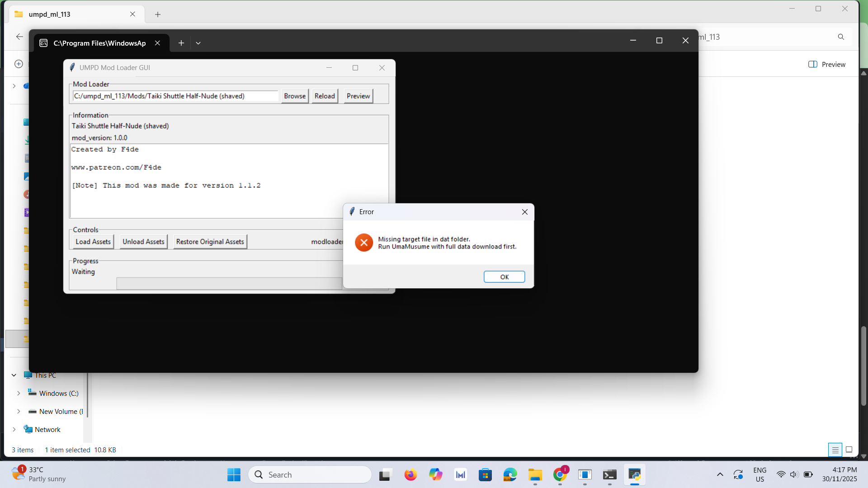868x488 pixels.
Task: Click the Preview button beside Reload
Action: coord(358,96)
